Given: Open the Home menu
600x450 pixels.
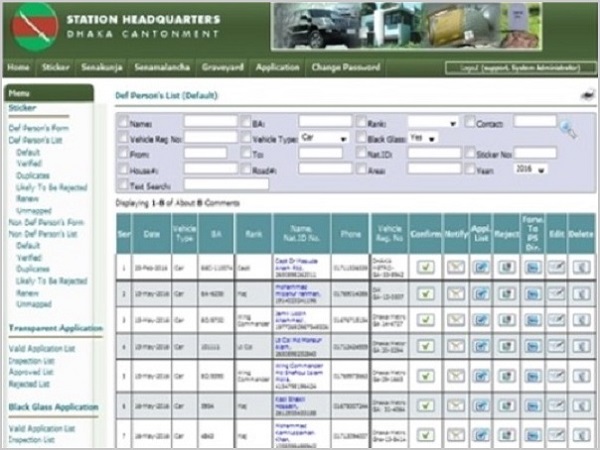Looking at the screenshot, I should [18, 67].
